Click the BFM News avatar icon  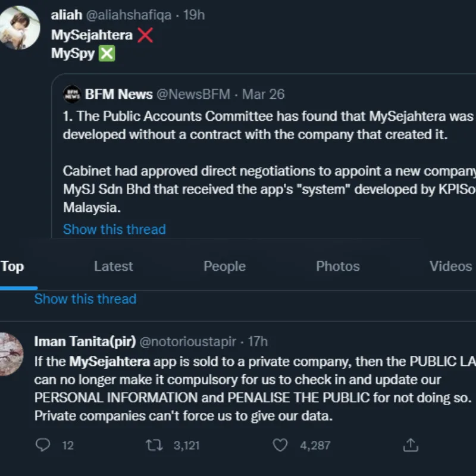coord(72,94)
